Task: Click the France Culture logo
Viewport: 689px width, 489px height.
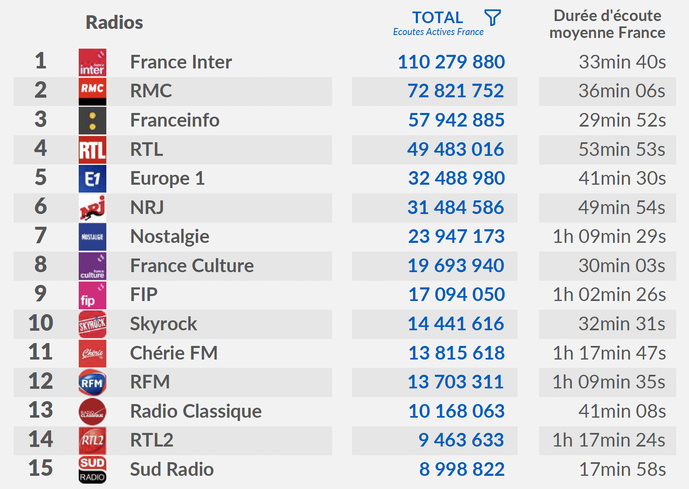Action: tap(92, 266)
